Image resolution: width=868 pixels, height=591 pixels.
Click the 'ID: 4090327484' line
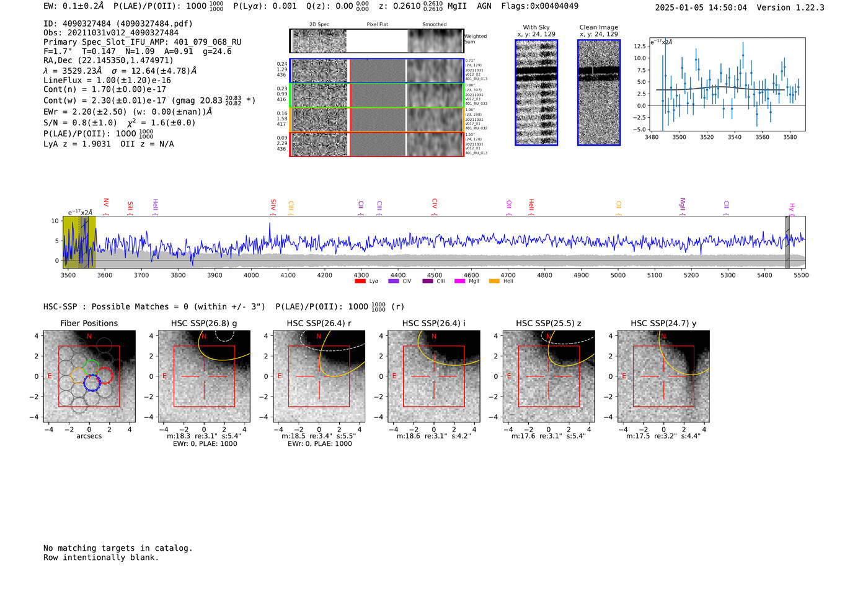[118, 24]
